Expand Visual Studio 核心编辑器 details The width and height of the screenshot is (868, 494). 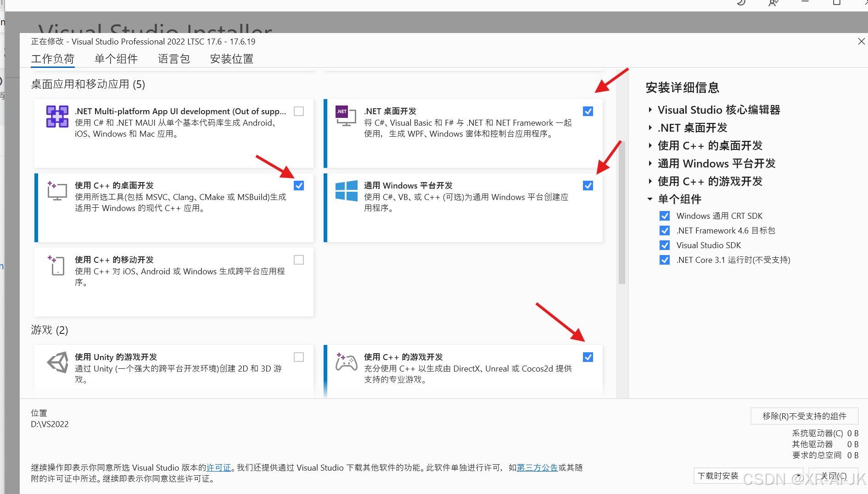pyautogui.click(x=650, y=110)
